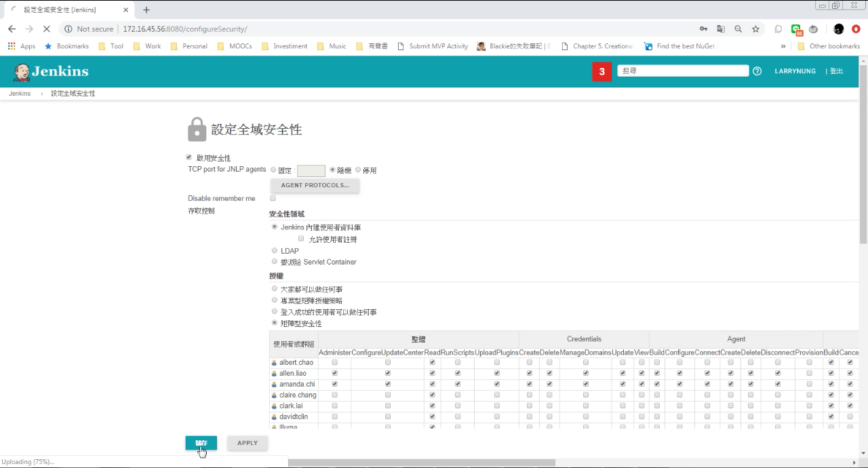Click the 登出 logout link
The height and width of the screenshot is (468, 868).
click(x=836, y=71)
